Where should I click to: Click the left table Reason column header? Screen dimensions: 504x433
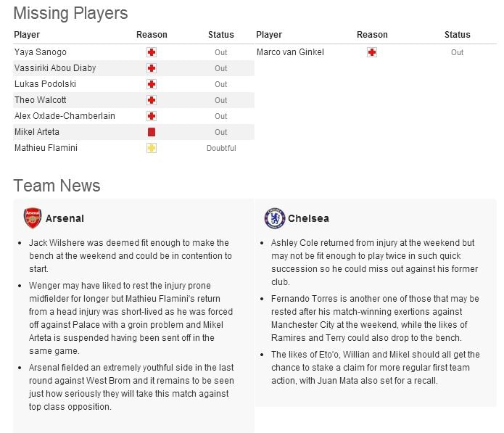click(x=152, y=35)
